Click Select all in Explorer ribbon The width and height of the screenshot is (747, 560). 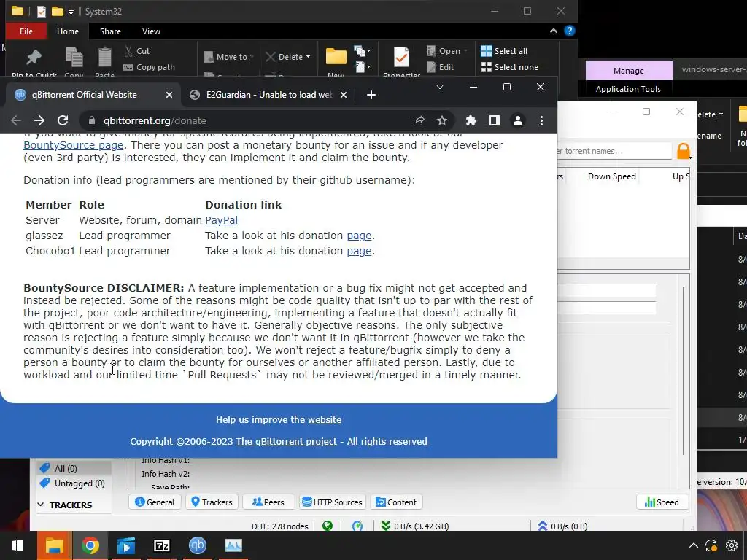click(504, 51)
